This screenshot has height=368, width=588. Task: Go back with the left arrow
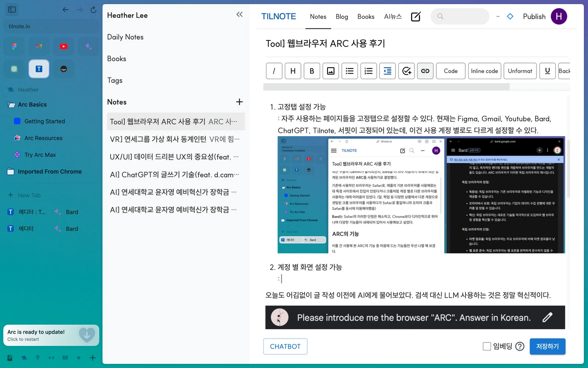(66, 9)
